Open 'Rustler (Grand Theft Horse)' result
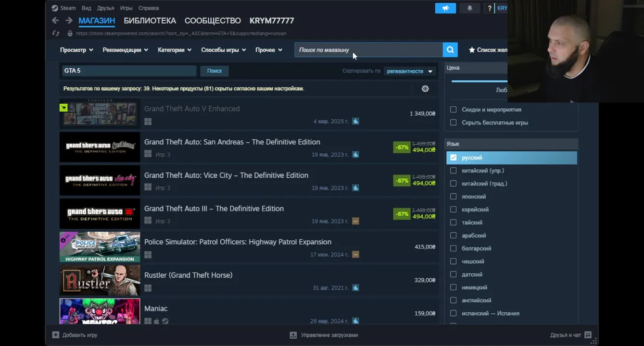 tap(249, 280)
